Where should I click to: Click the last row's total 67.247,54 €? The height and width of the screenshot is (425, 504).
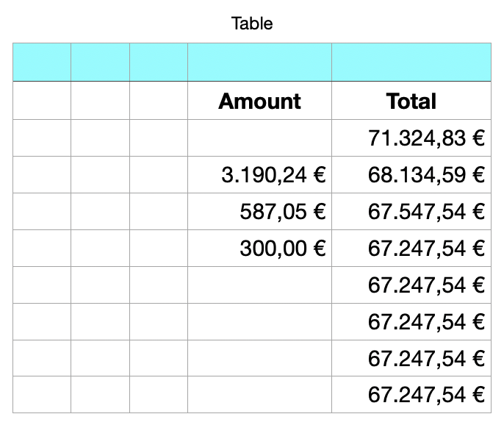411,394
